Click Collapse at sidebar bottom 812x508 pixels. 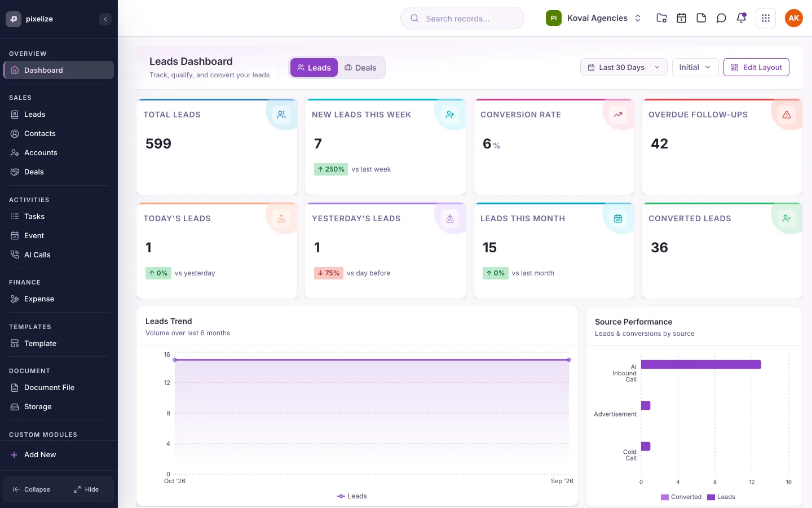tap(32, 489)
